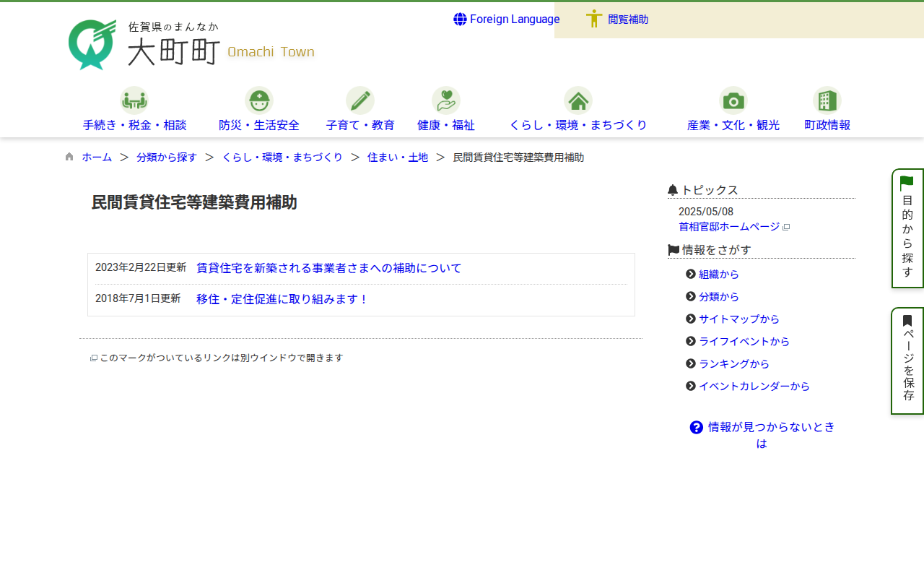This screenshot has height=578, width=924.
Task: Click the arrow icon beside ライフイベントから
Action: click(x=691, y=341)
